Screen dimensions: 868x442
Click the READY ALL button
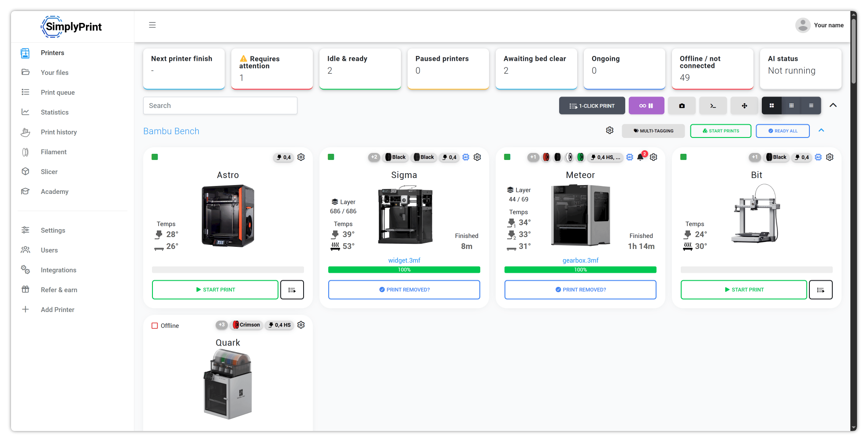click(783, 131)
